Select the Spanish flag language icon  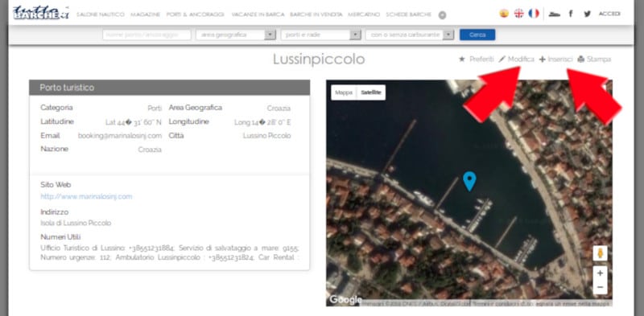coord(504,14)
